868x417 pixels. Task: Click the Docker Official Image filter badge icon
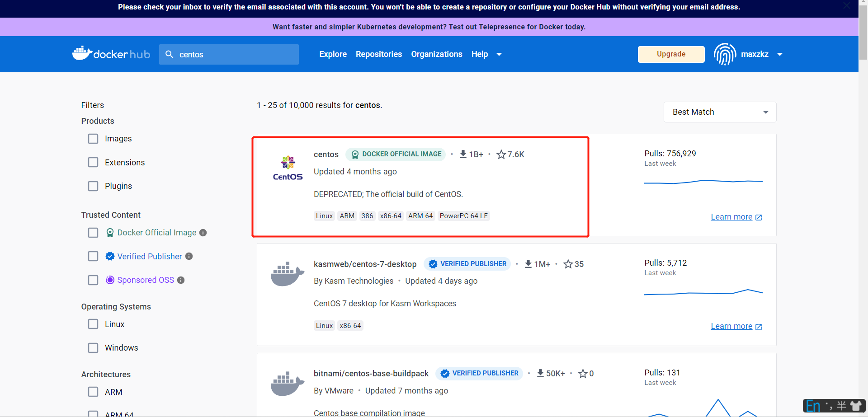pyautogui.click(x=110, y=233)
